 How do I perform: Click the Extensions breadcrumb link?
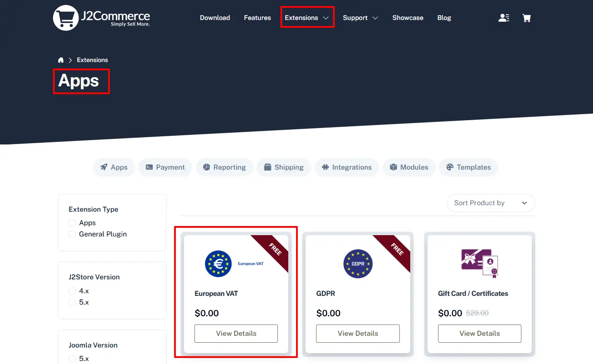(x=92, y=60)
